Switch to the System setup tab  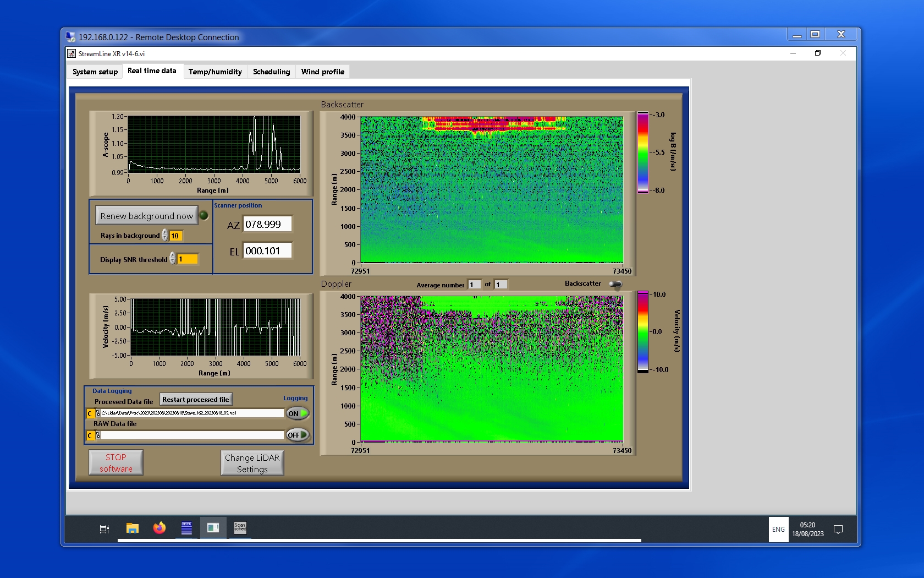(95, 72)
